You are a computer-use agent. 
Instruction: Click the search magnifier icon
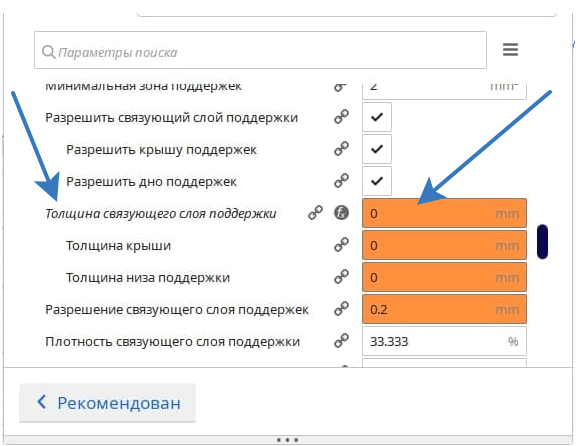[48, 52]
